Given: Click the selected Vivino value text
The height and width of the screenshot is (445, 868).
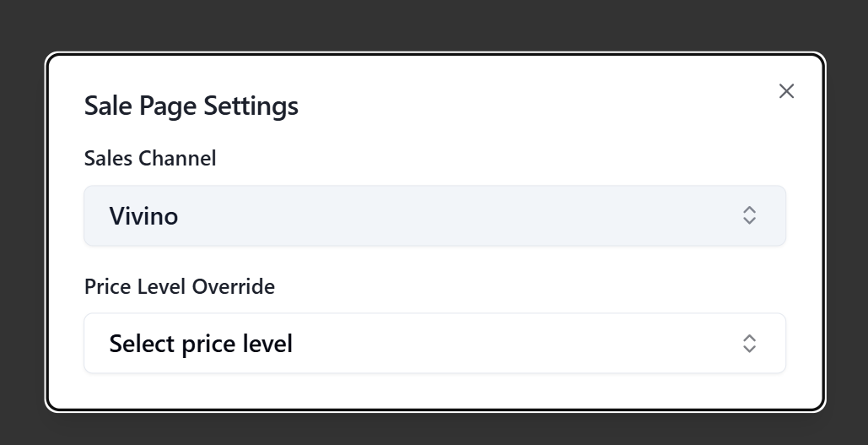Looking at the screenshot, I should pyautogui.click(x=143, y=216).
